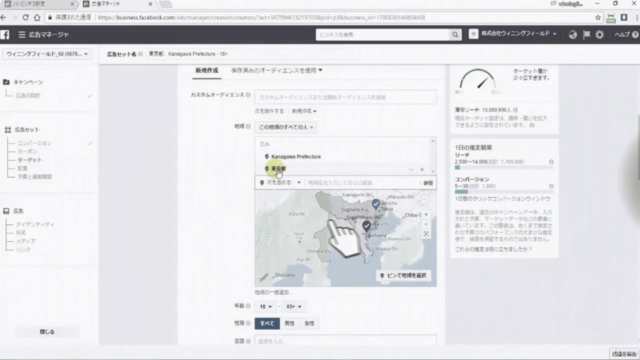Click the flag pages icon in header

pyautogui.click(x=587, y=35)
